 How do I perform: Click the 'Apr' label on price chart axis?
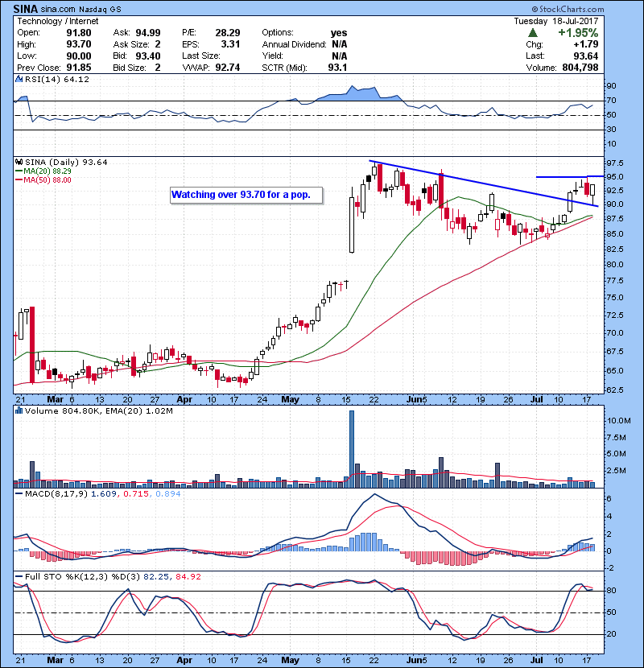pos(184,400)
